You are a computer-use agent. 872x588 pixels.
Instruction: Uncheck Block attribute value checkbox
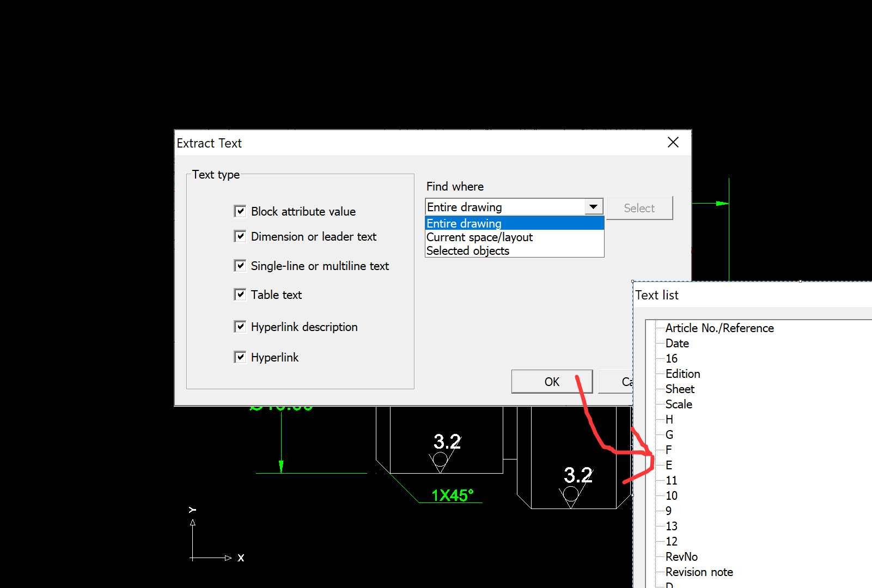(240, 211)
